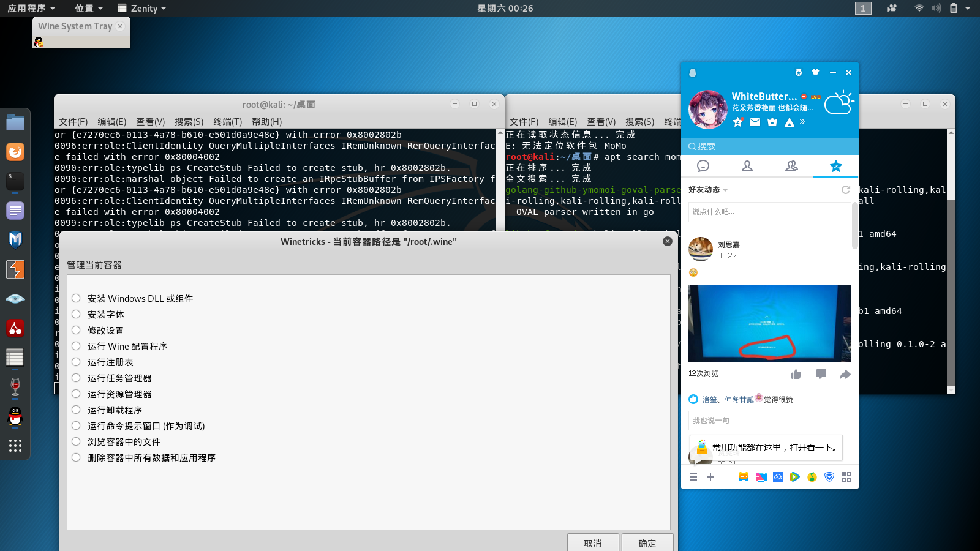The width and height of the screenshot is (980, 551).
Task: Open 应用程序 dropdown in top panel
Action: coord(31,8)
